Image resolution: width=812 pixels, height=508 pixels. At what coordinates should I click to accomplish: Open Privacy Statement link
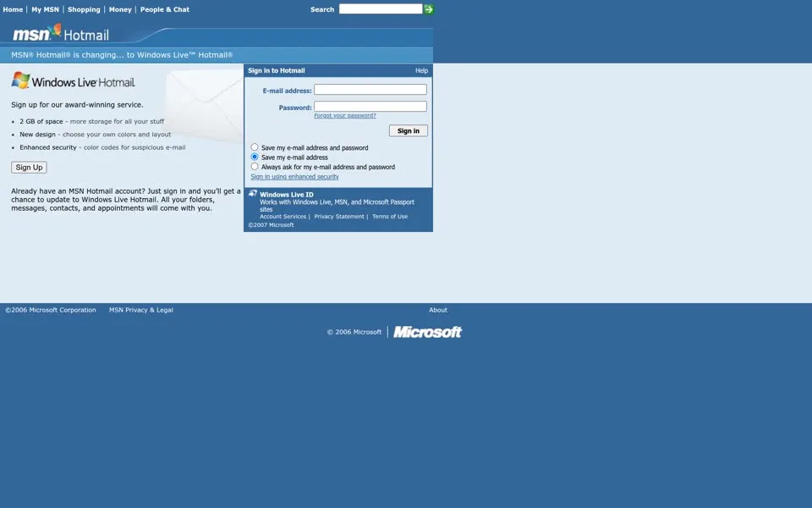click(x=339, y=217)
